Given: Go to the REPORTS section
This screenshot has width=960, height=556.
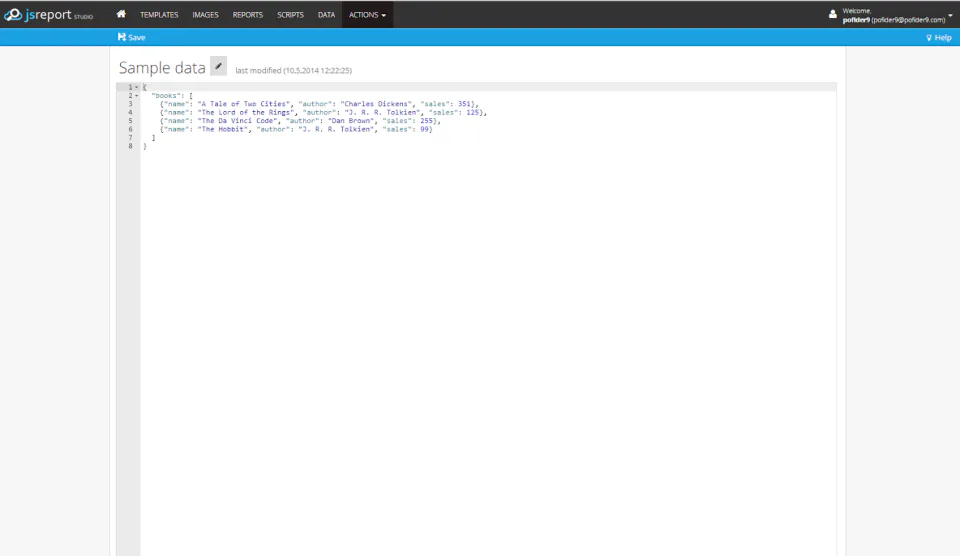Looking at the screenshot, I should (247, 15).
